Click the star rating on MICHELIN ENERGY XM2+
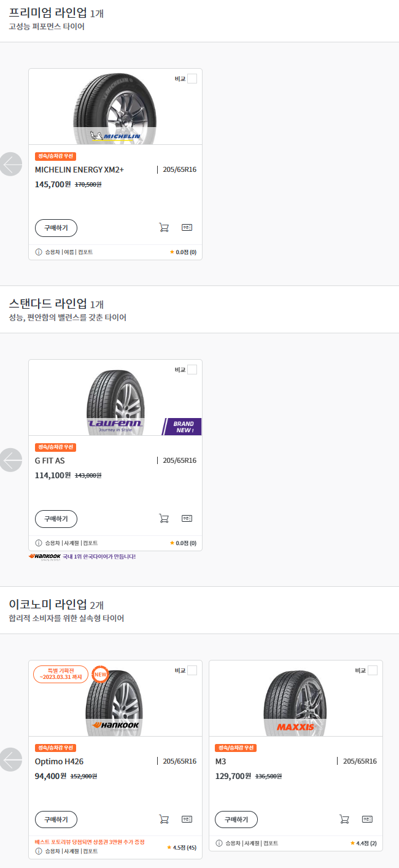The image size is (399, 868). point(183,252)
